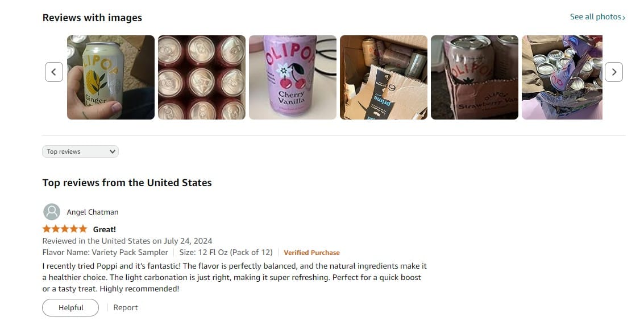
Task: Open reviewer name Angel Chatman
Action: point(93,212)
